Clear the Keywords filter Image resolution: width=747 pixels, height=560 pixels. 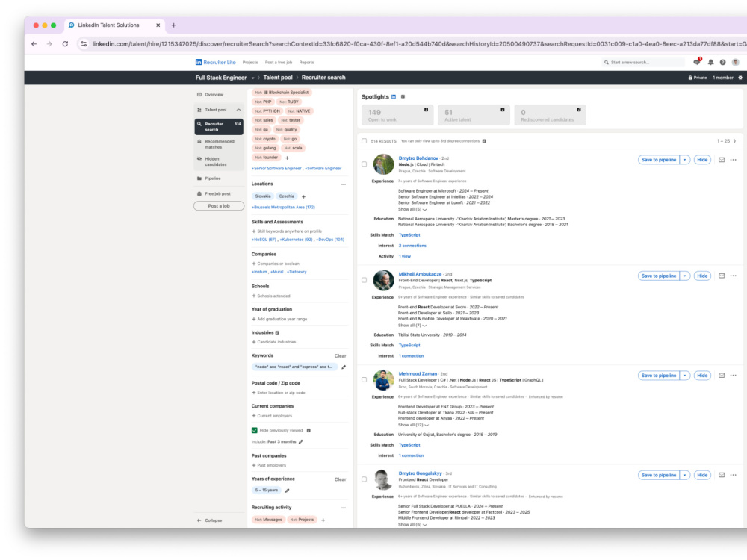pos(340,356)
